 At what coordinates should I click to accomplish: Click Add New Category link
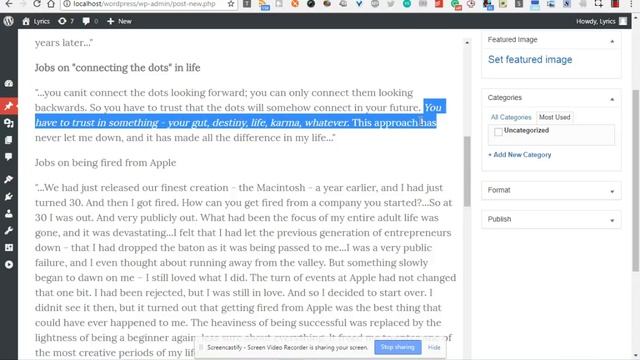click(520, 155)
